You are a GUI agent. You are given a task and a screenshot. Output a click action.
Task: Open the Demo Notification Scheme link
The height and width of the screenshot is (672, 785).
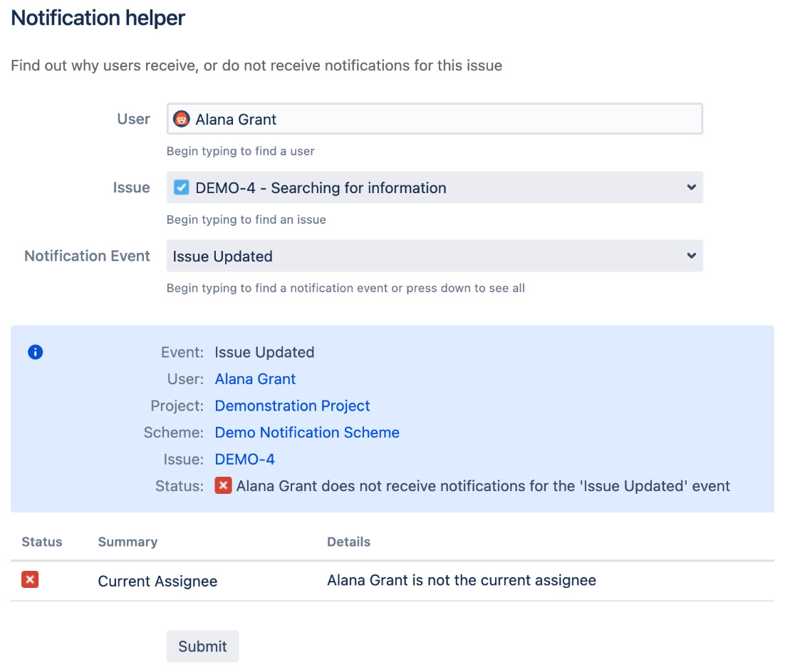click(x=307, y=433)
